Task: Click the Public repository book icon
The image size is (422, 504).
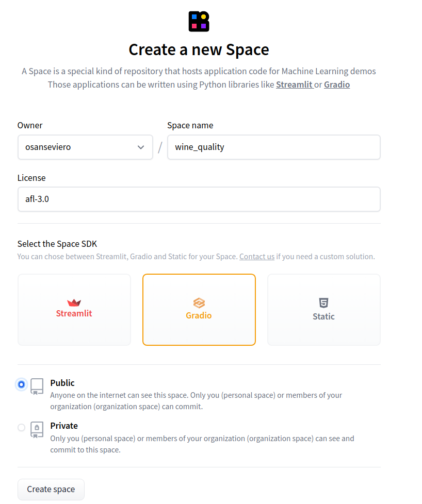Action: [37, 386]
